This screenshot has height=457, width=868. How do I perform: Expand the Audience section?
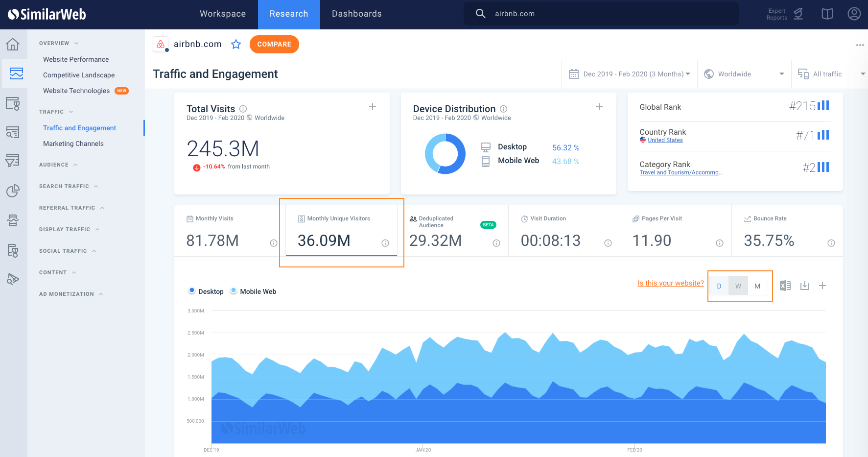click(x=58, y=165)
